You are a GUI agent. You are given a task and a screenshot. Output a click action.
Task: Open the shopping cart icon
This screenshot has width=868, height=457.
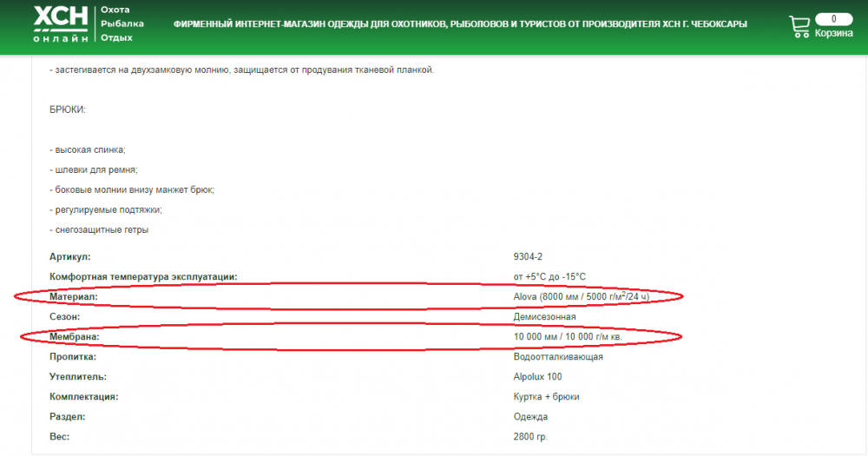pos(799,27)
